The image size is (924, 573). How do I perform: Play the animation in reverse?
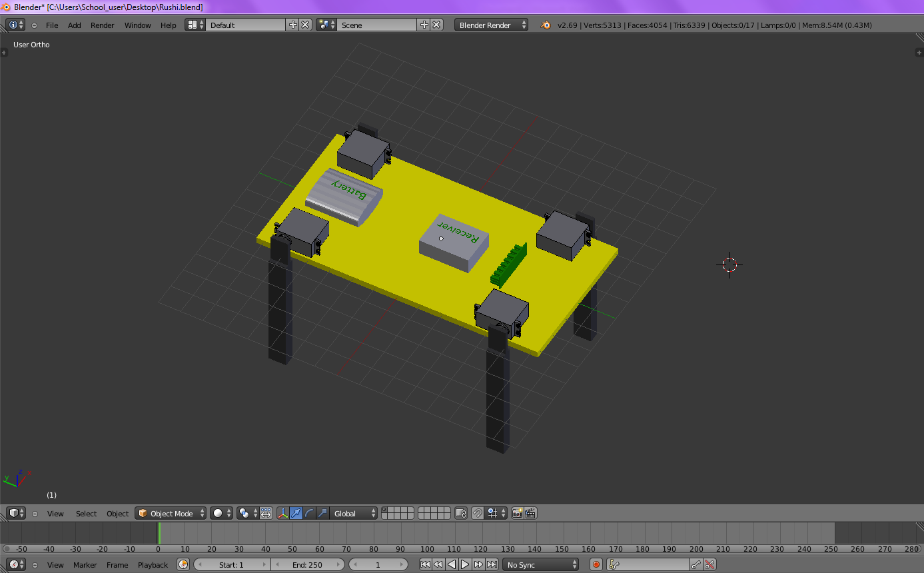tap(452, 564)
